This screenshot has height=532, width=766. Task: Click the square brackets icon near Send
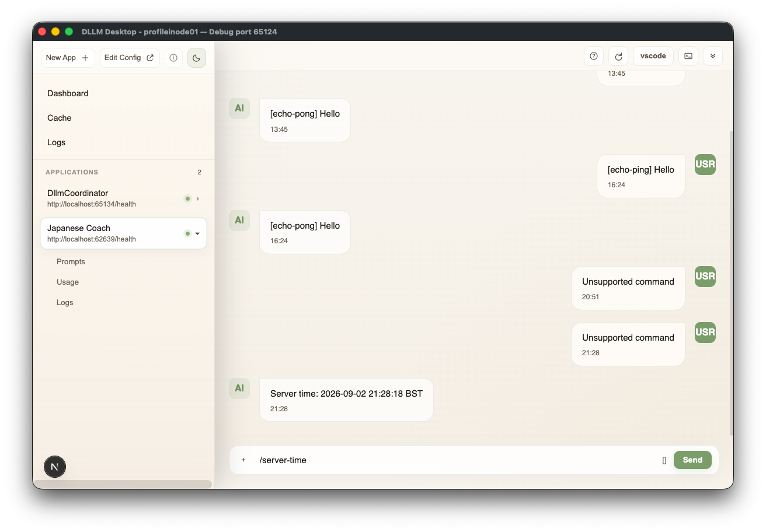(x=664, y=460)
